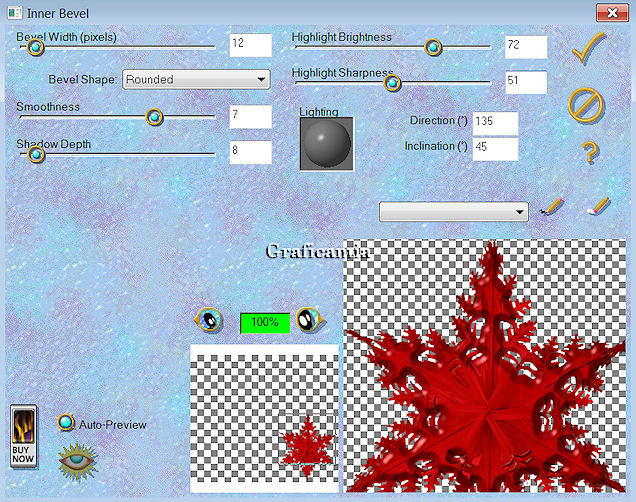Click the Highlight Brightness field 72

[x=526, y=47]
